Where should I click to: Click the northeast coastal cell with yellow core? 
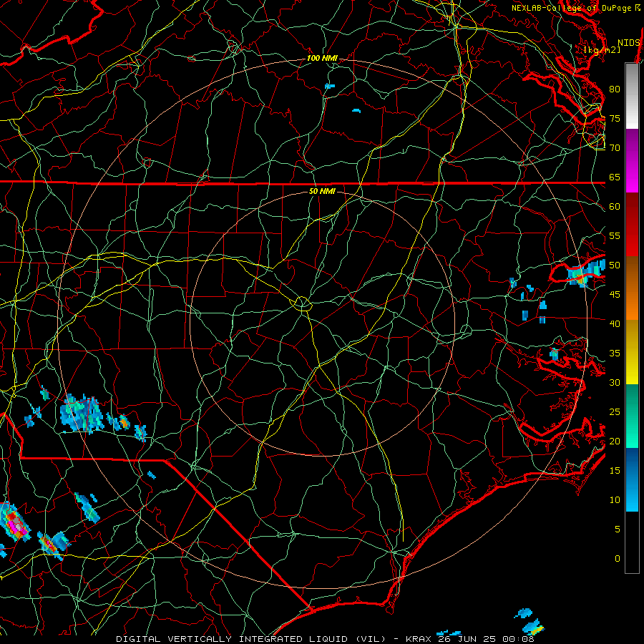tap(585, 273)
